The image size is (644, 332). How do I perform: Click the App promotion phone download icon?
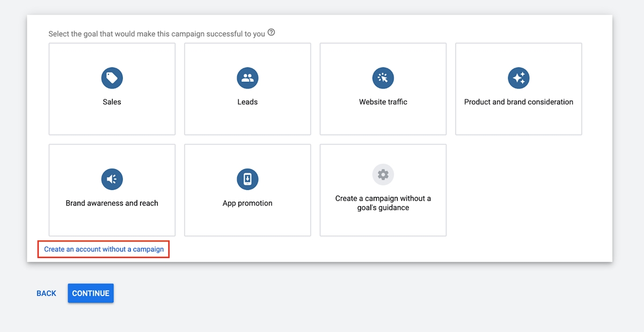click(247, 179)
